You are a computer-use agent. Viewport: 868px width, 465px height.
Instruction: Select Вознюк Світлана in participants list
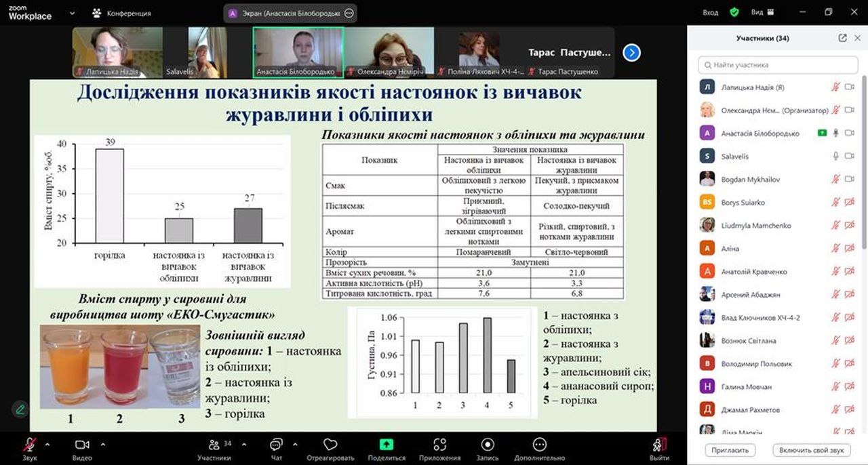(x=777, y=341)
